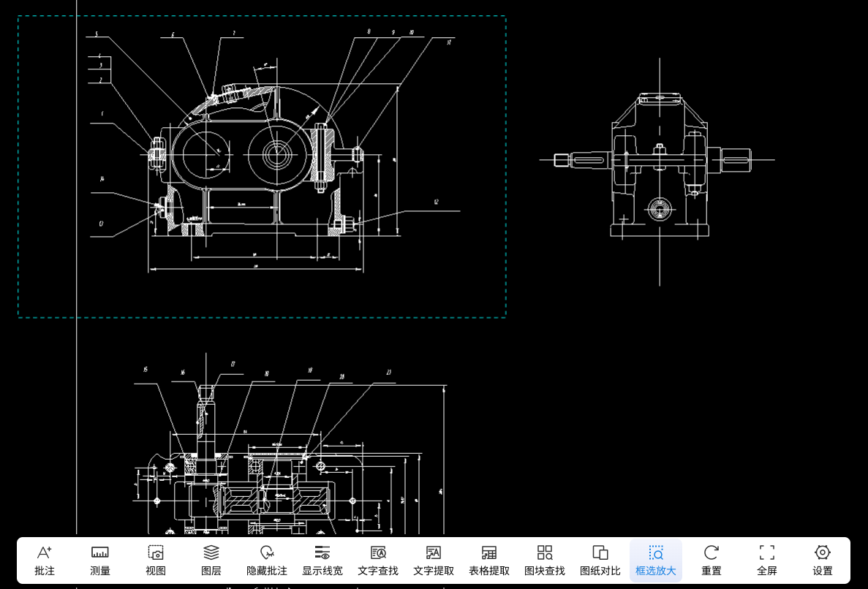Click the side view gearbox drawing
The image size is (868, 589).
[660, 168]
